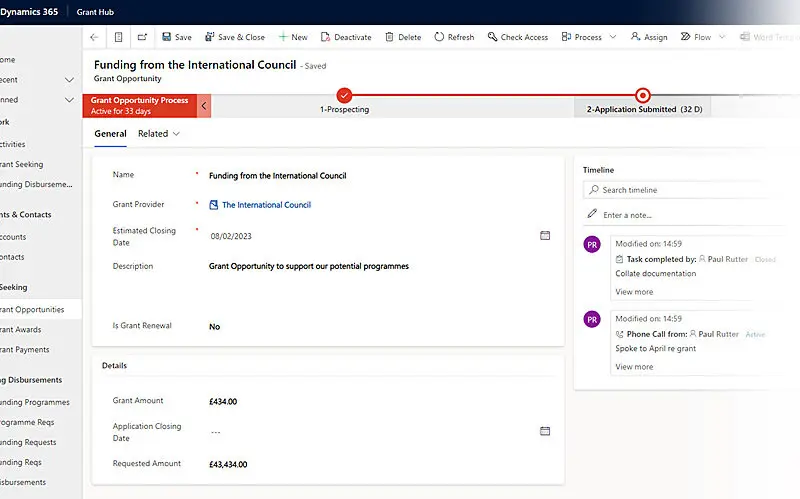Click Save in the command bar

tap(176, 37)
